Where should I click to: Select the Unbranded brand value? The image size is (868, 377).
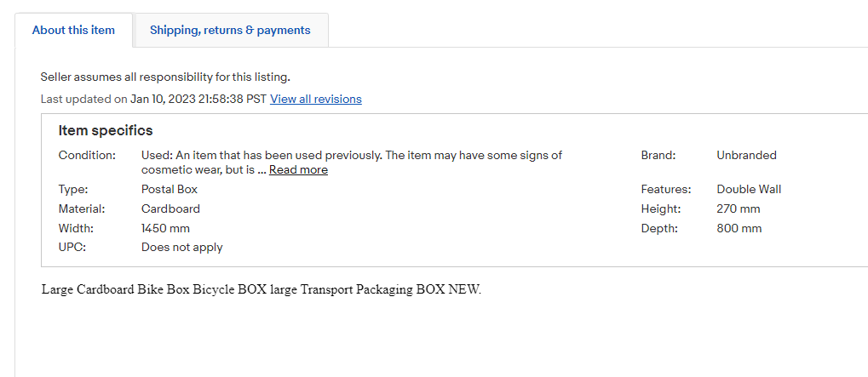click(x=746, y=156)
